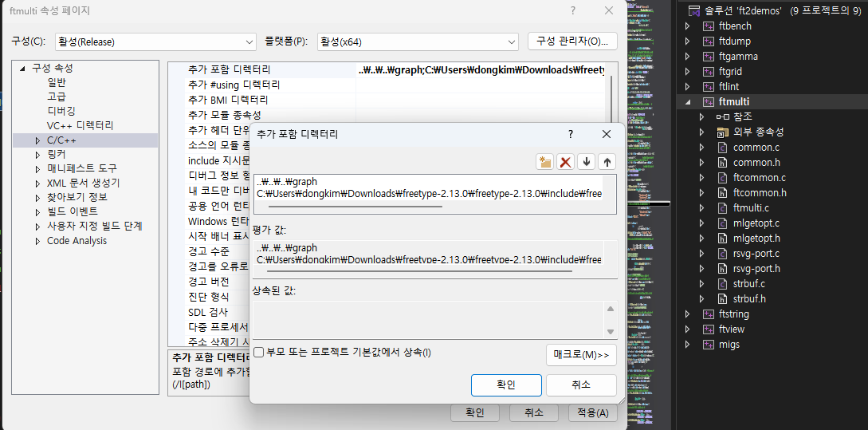Click the common.c file icon
This screenshot has height=430, width=868.
(722, 148)
